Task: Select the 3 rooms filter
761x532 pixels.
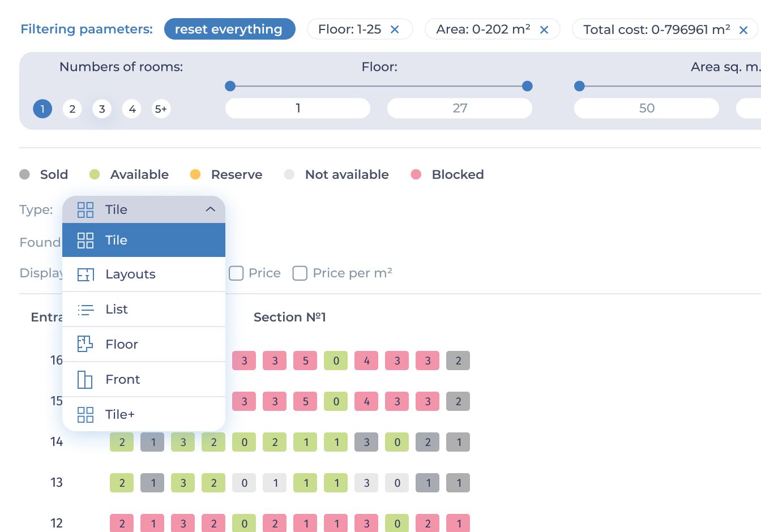Action: coord(102,109)
